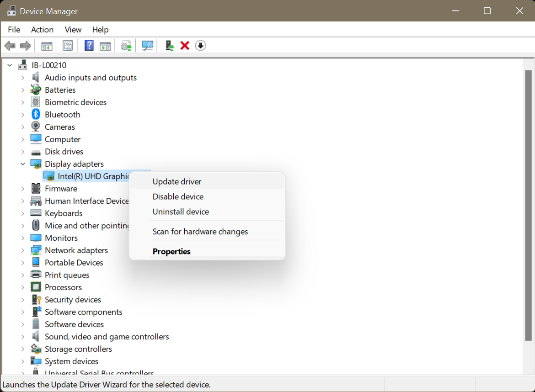Click the Security devices key icon
The image size is (535, 392).
(x=36, y=299)
